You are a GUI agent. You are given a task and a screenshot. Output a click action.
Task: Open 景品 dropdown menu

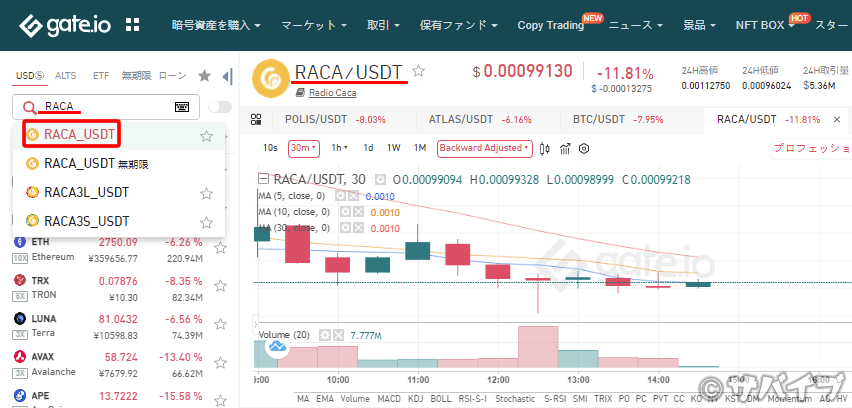click(x=699, y=25)
